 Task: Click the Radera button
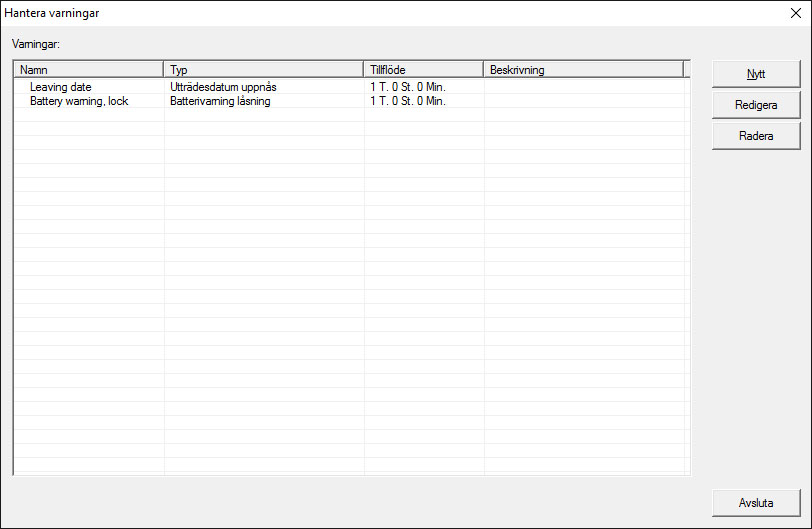755,136
